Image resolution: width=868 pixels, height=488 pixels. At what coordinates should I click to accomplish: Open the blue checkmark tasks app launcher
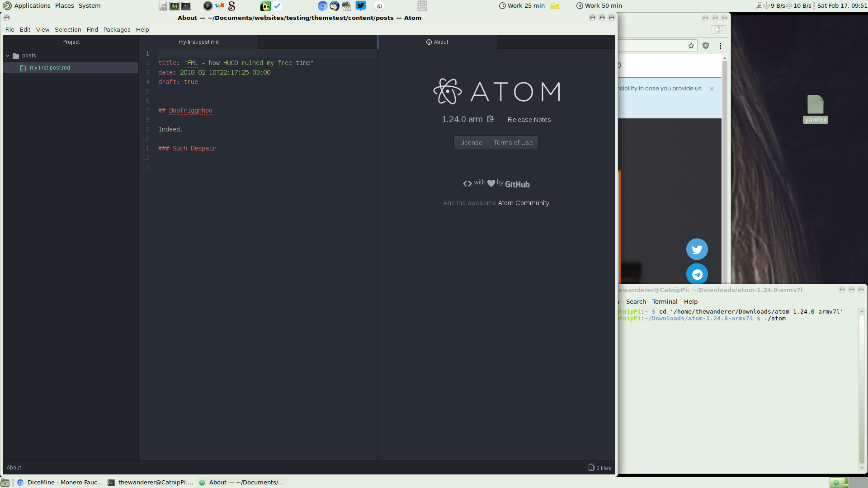click(277, 6)
